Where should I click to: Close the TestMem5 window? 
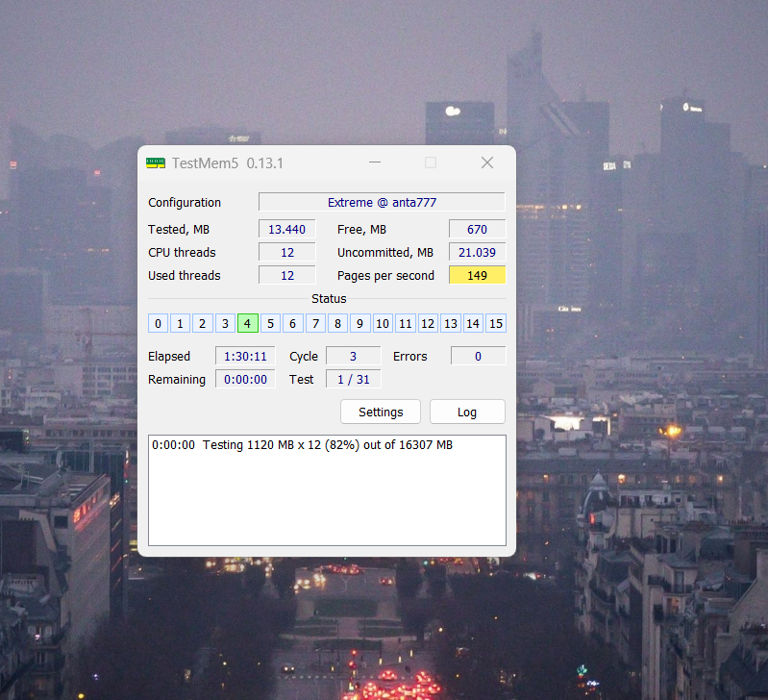click(487, 162)
